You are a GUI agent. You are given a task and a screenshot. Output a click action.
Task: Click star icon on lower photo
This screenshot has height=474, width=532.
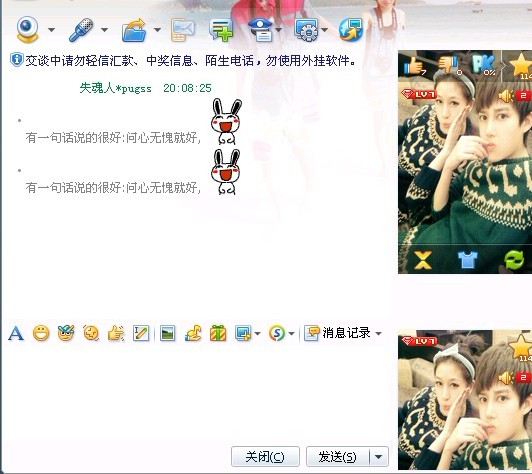(x=521, y=348)
